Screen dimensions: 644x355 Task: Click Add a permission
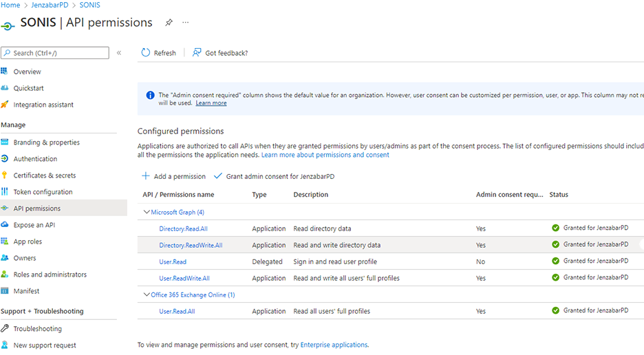coord(173,177)
